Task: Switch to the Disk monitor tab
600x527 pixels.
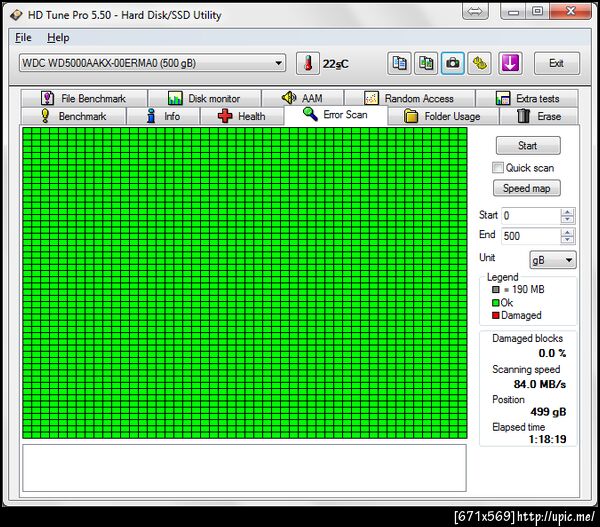Action: (x=204, y=98)
